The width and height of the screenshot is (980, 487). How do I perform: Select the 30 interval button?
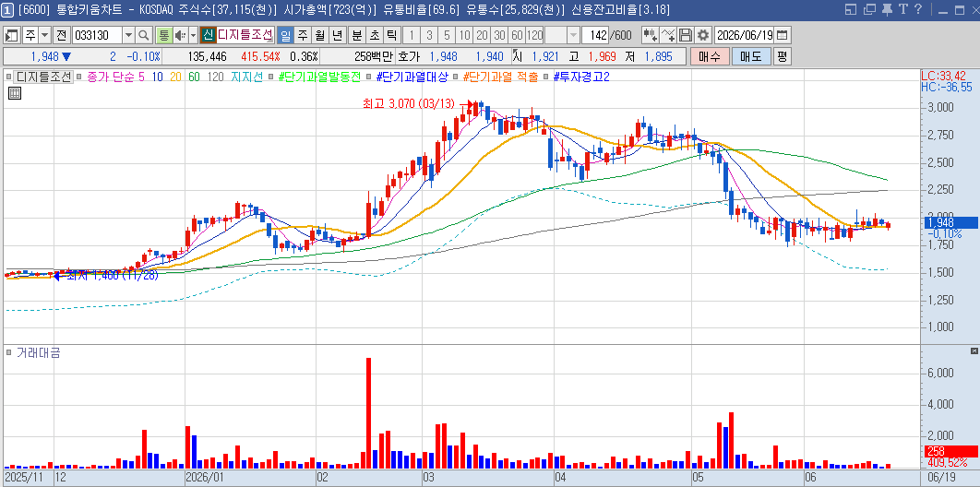pos(498,35)
